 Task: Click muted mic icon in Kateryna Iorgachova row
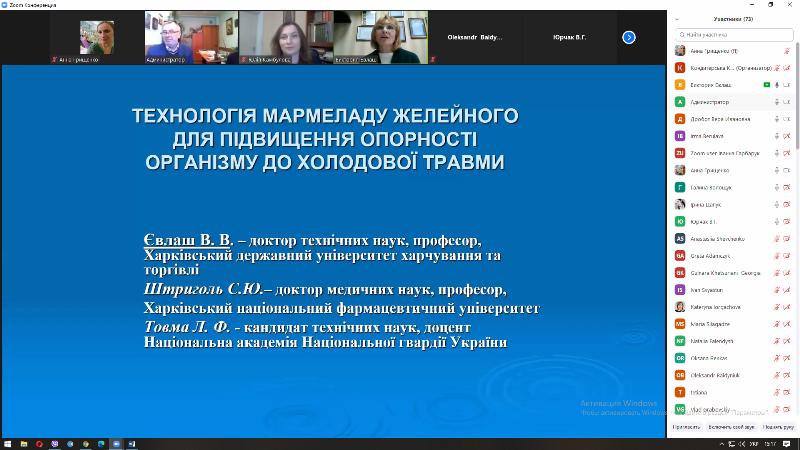tap(777, 307)
